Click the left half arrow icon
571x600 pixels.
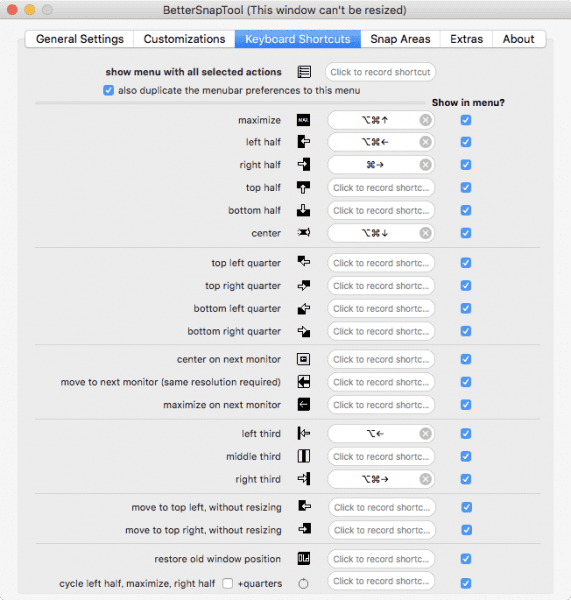coord(303,142)
